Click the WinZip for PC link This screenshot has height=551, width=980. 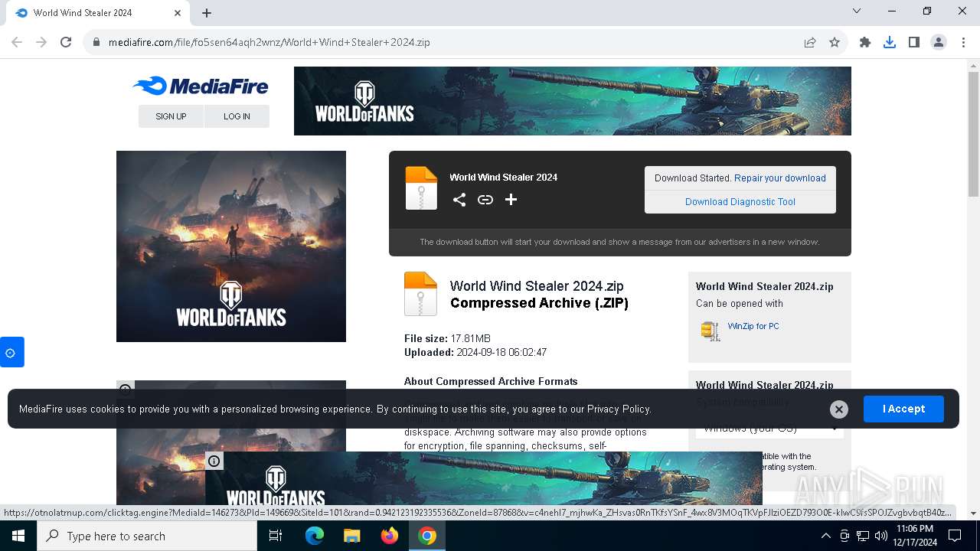753,326
